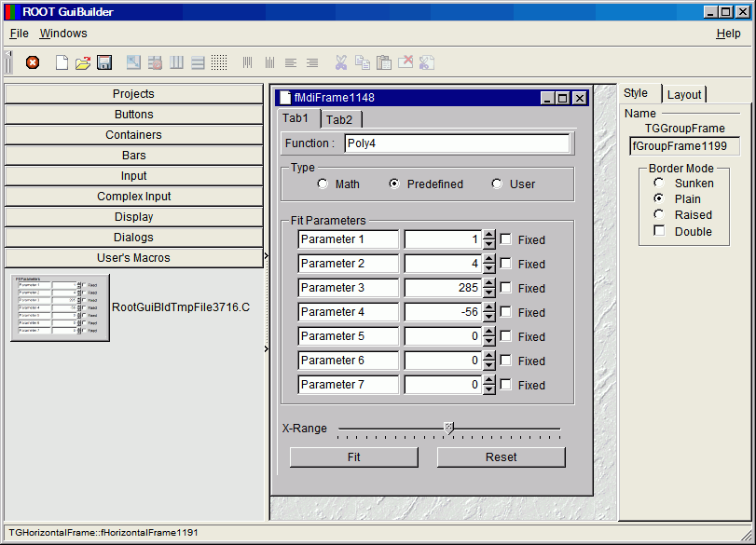Viewport: 756px width, 545px height.
Task: Click the Copy icon in the toolbar
Action: 363,62
